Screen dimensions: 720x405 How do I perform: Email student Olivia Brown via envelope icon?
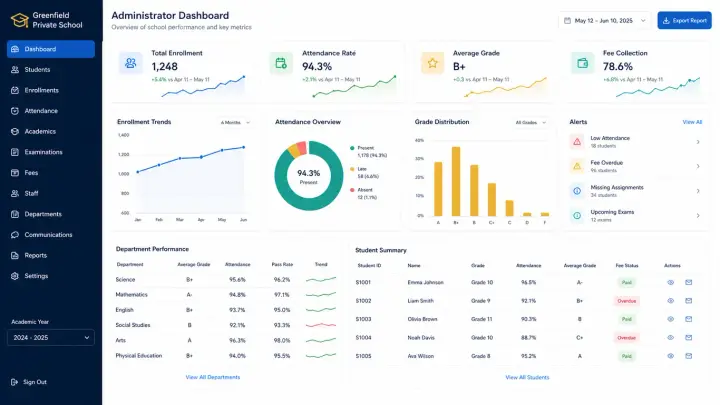pyautogui.click(x=688, y=319)
